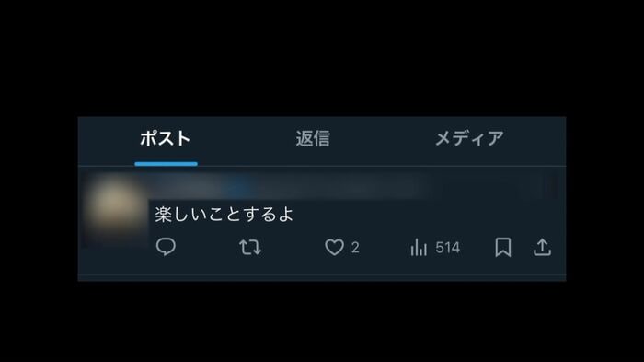Screen dimensions: 644x362
Task: Click the empty tab bar area left of ポスト
Action: pos(107,140)
